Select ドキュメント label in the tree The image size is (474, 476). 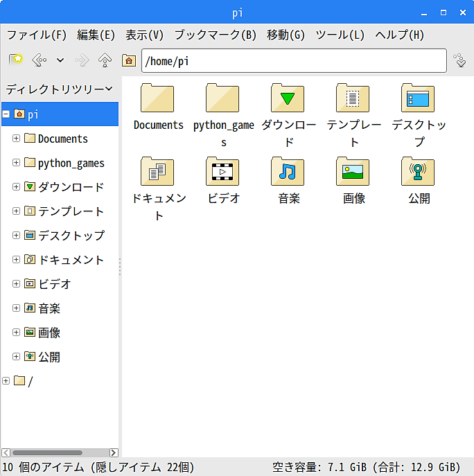71,260
